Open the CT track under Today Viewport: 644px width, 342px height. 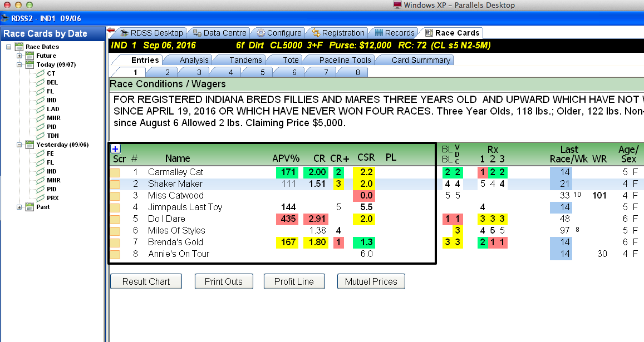(51, 73)
